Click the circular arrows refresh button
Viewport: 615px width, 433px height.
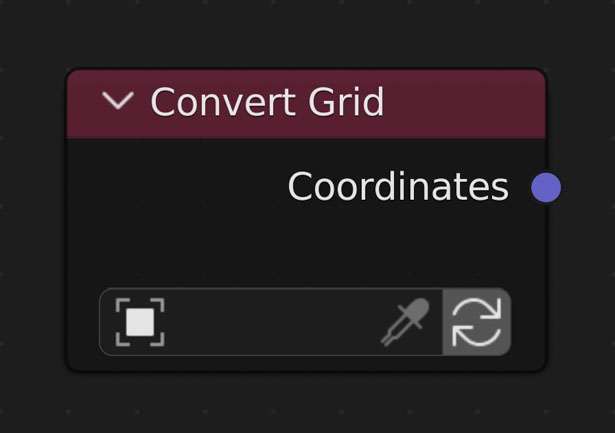(x=477, y=322)
